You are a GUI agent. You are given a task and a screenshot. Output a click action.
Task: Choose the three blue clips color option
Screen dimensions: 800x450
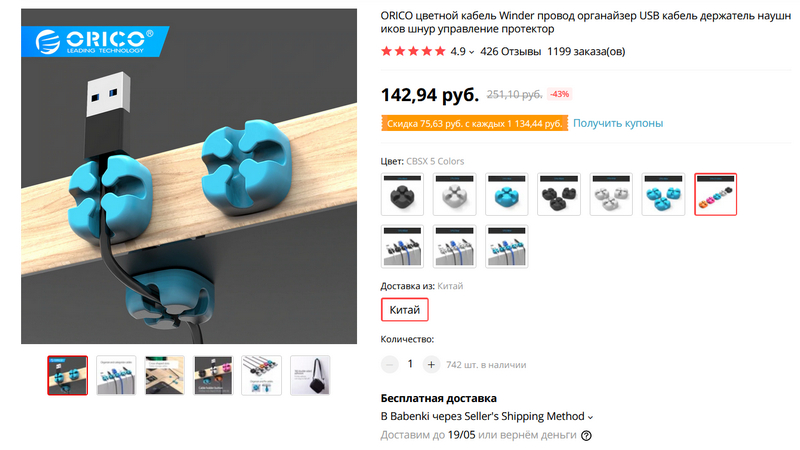(663, 194)
